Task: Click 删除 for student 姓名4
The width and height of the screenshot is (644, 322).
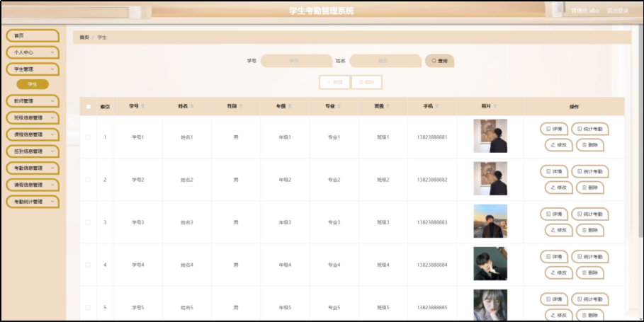Action: [x=589, y=272]
